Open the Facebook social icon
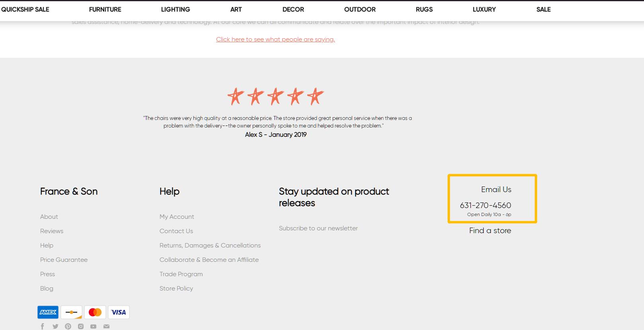The height and width of the screenshot is (330, 644). [43, 326]
